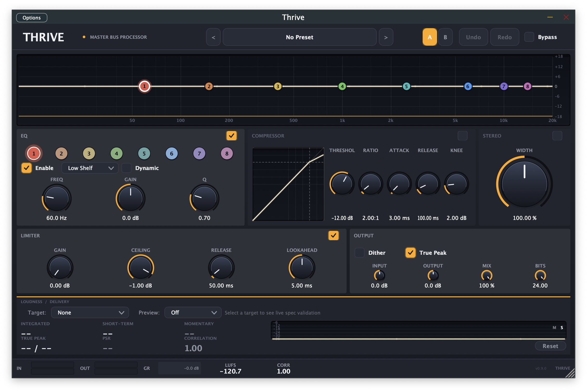Viewport: 587px width, 392px height.
Task: Open the loudness Target dropdown
Action: coord(90,312)
